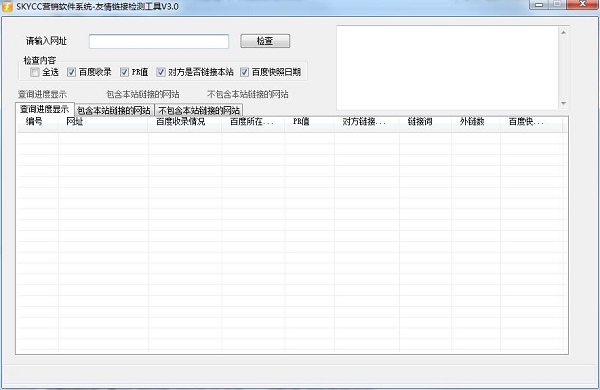Toggle 对方是否链接本站 checkbox
Screen dimensions: 600x390
click(161, 72)
